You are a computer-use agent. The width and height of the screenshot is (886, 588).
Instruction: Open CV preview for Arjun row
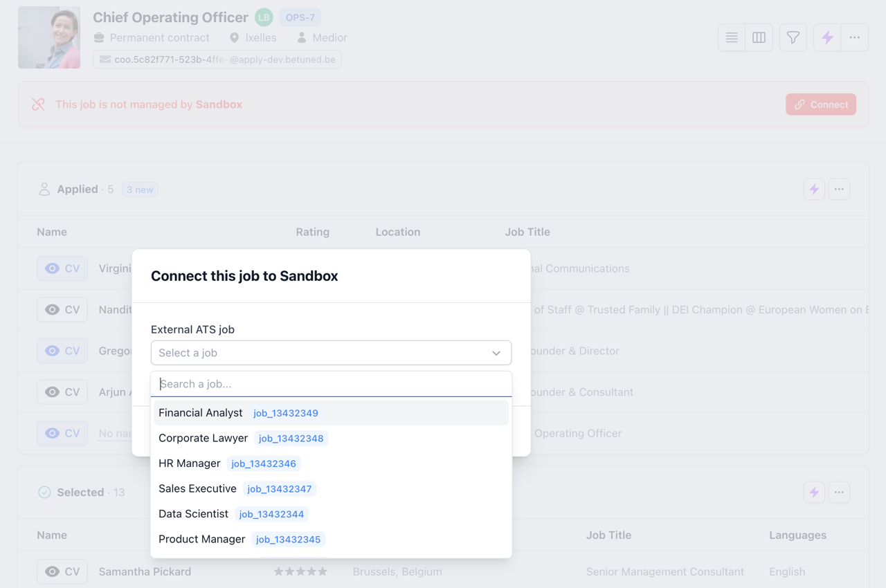[62, 392]
